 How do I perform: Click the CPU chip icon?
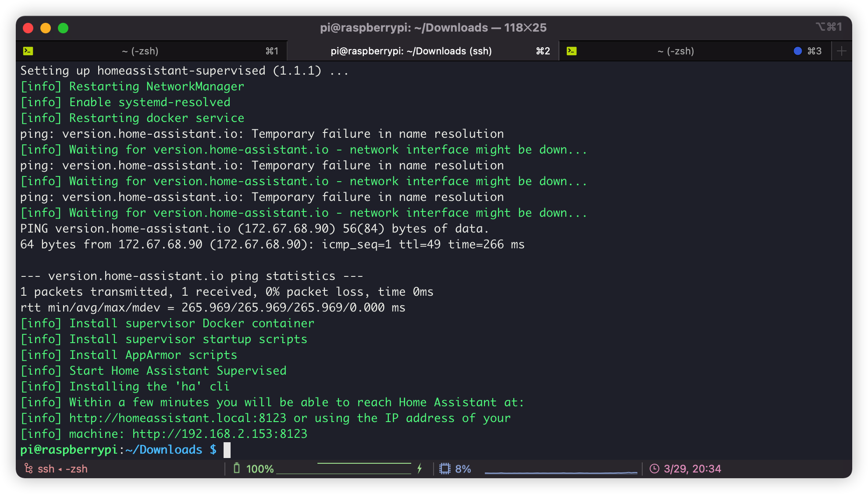pyautogui.click(x=445, y=469)
